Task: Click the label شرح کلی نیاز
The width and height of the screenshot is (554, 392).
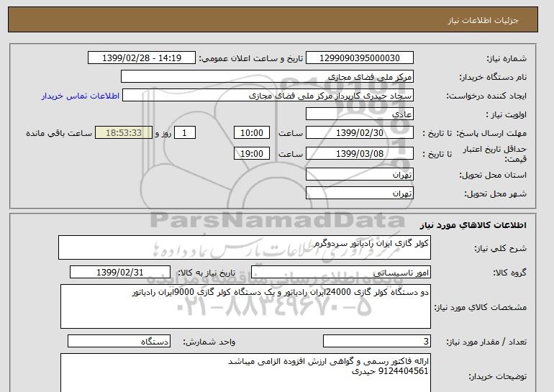Action: point(500,248)
